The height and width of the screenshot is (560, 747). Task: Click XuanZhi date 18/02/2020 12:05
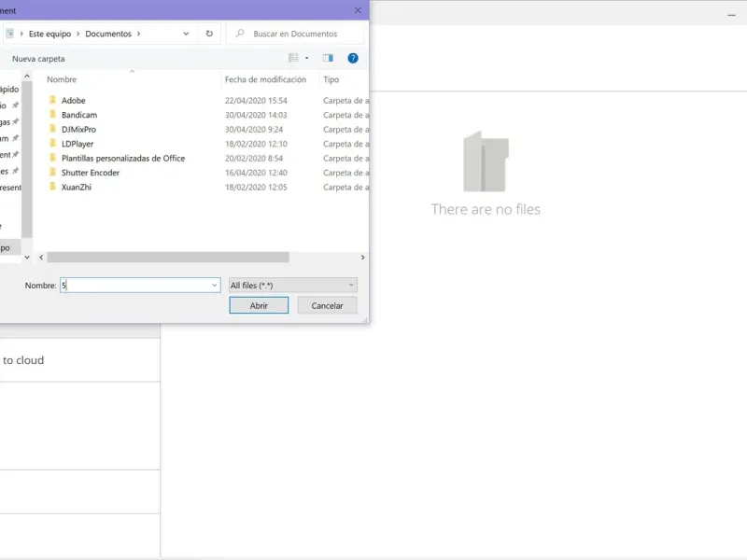(x=256, y=188)
